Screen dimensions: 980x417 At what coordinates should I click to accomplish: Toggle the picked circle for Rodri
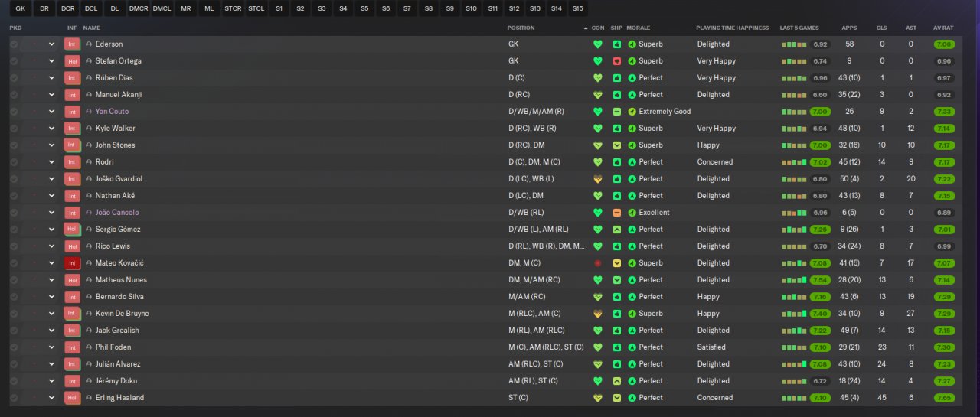pos(14,162)
